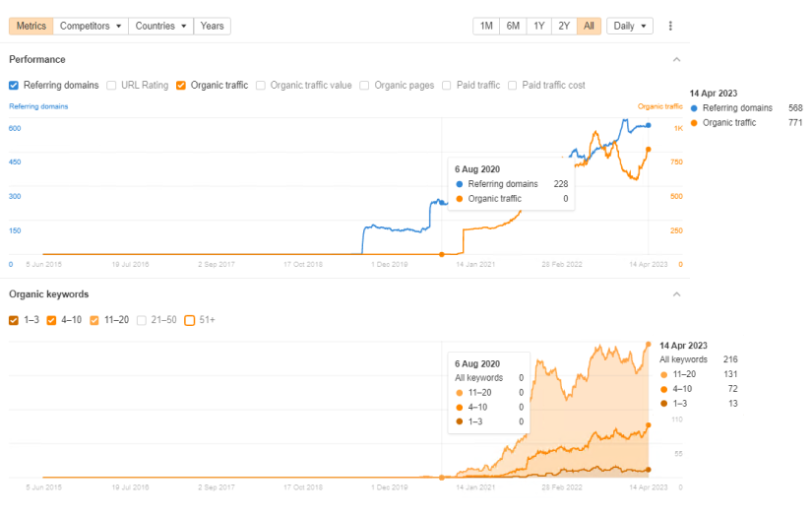Screen dimensions: 812x517
Task: Enable the Organic pages checkbox
Action: 364,86
